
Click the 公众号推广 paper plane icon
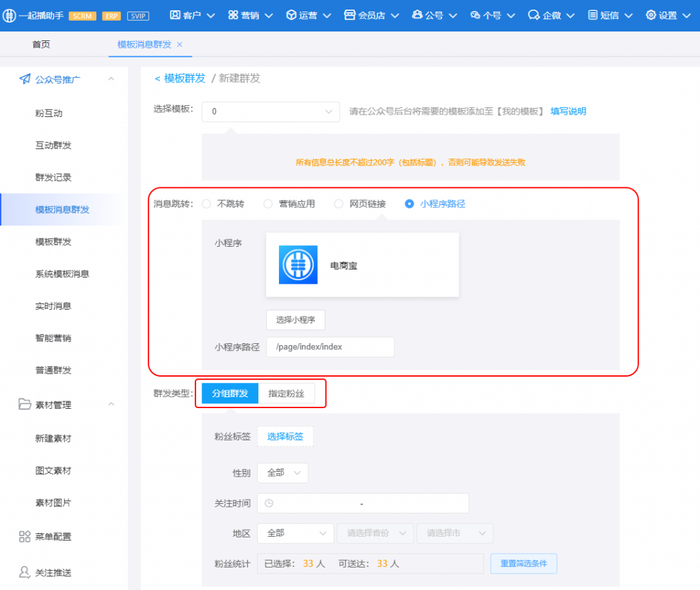click(x=25, y=79)
